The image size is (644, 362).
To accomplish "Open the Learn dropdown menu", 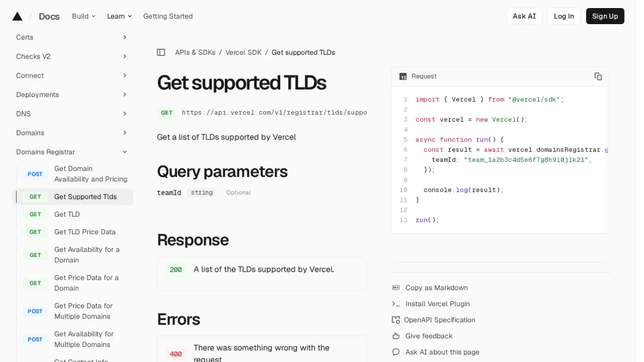I will tap(119, 16).
